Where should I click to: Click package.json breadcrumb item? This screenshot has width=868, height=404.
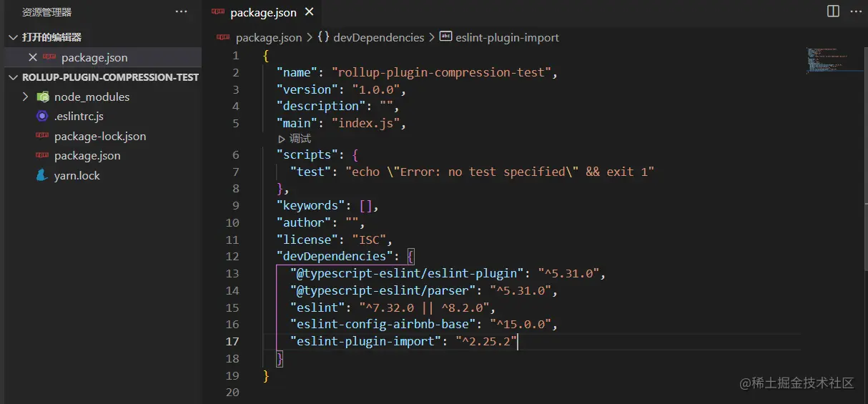click(x=268, y=37)
